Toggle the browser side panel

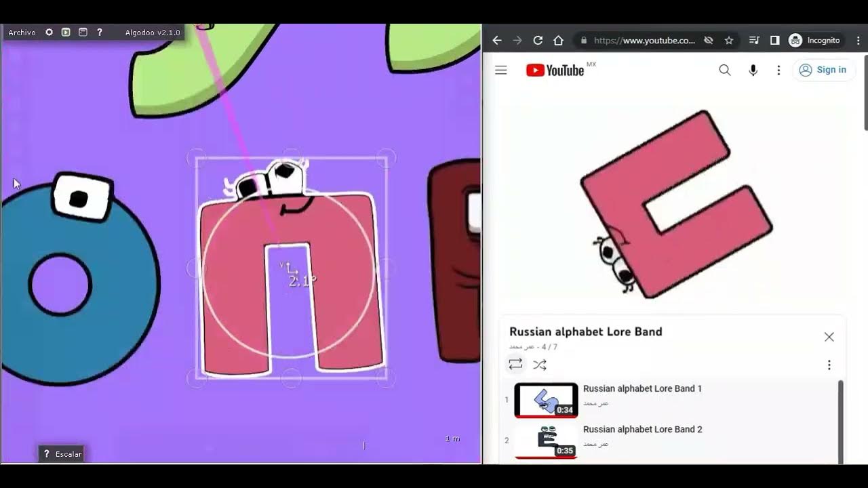coord(774,41)
